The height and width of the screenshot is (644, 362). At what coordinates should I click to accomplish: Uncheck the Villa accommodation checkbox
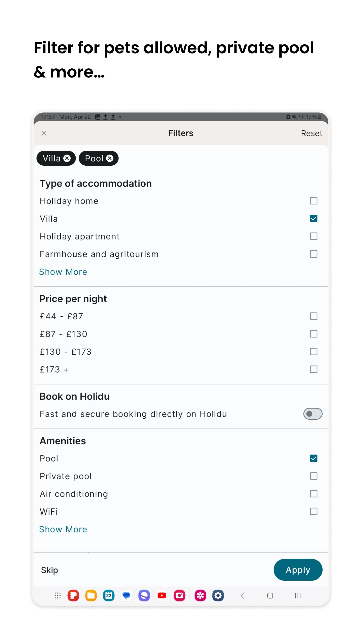pos(313,219)
